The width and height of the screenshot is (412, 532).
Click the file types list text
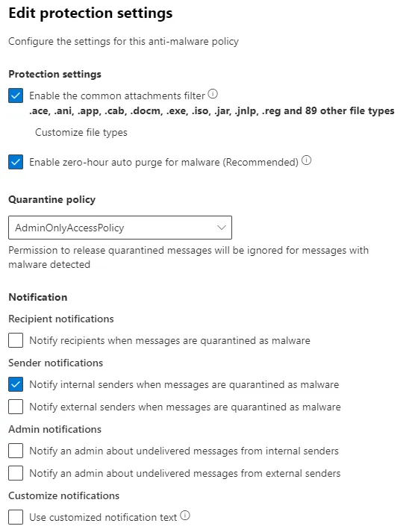click(x=212, y=111)
